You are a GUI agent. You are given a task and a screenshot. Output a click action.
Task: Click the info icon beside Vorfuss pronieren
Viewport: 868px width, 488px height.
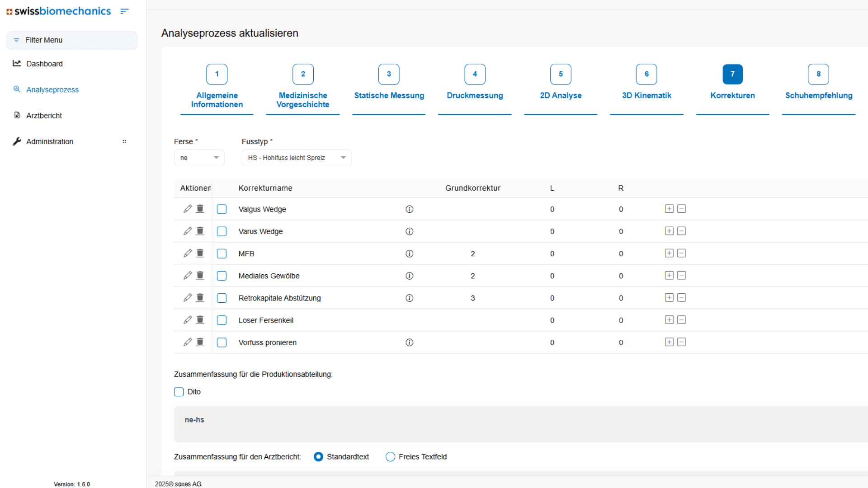(x=409, y=343)
